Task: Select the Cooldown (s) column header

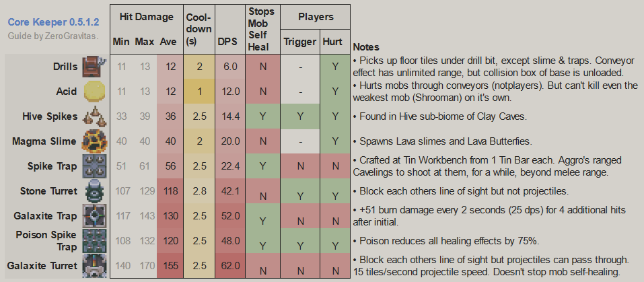Action: tap(200, 28)
